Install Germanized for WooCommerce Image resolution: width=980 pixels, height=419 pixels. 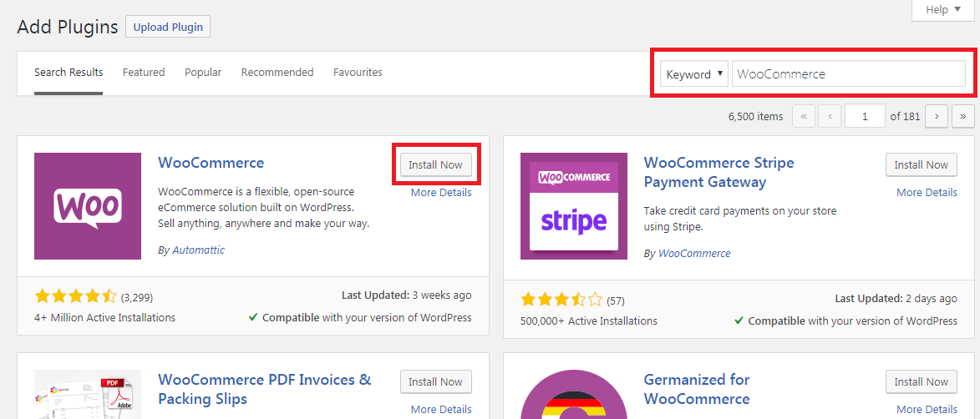click(922, 381)
